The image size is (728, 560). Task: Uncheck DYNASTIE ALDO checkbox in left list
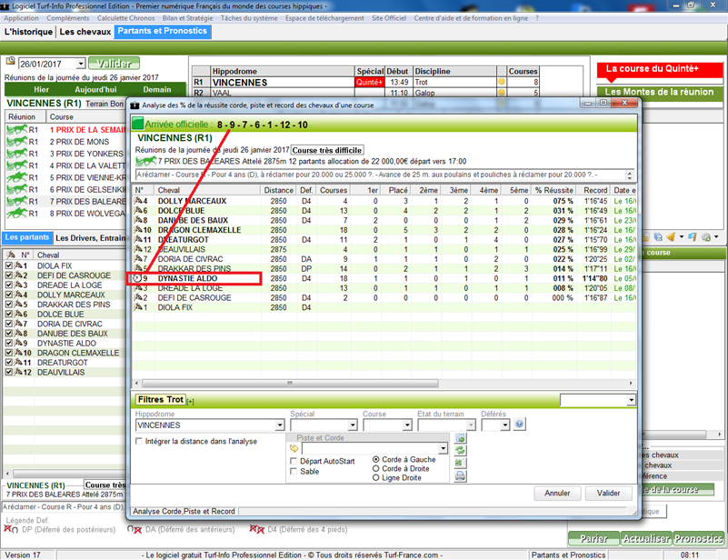[x=9, y=343]
